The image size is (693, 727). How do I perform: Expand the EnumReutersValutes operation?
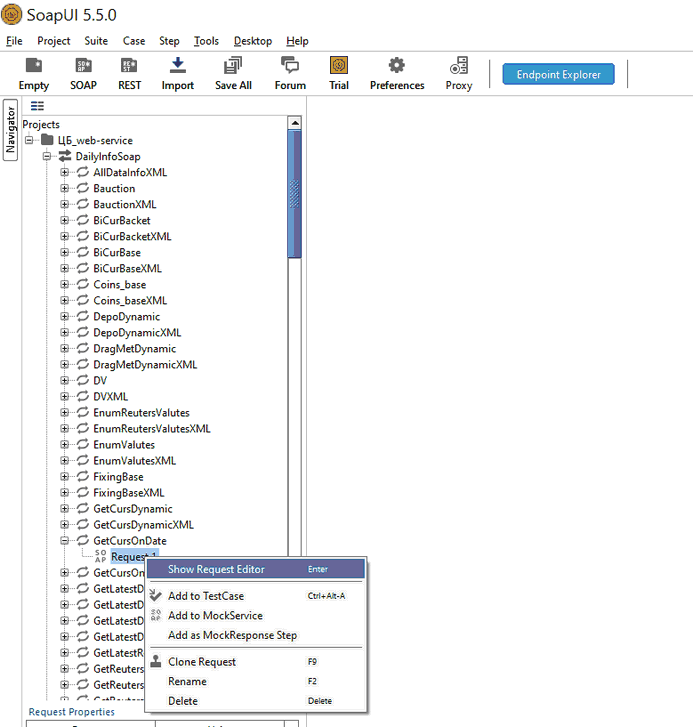click(64, 412)
